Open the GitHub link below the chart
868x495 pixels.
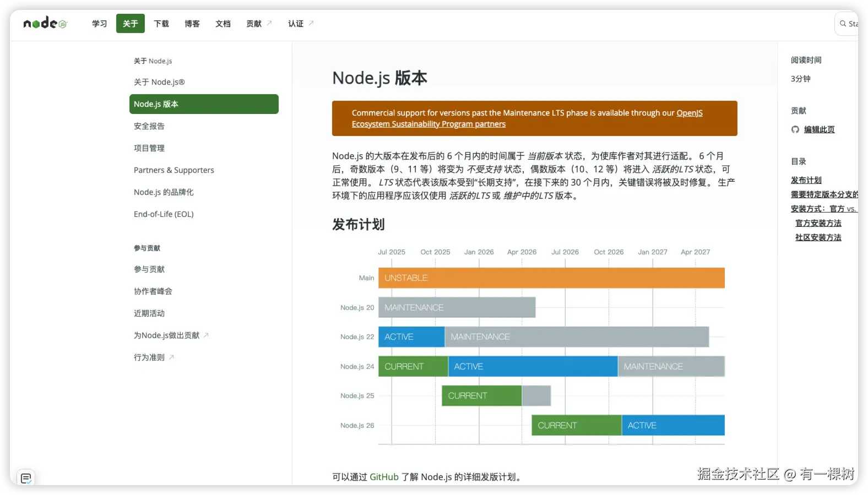pos(384,477)
